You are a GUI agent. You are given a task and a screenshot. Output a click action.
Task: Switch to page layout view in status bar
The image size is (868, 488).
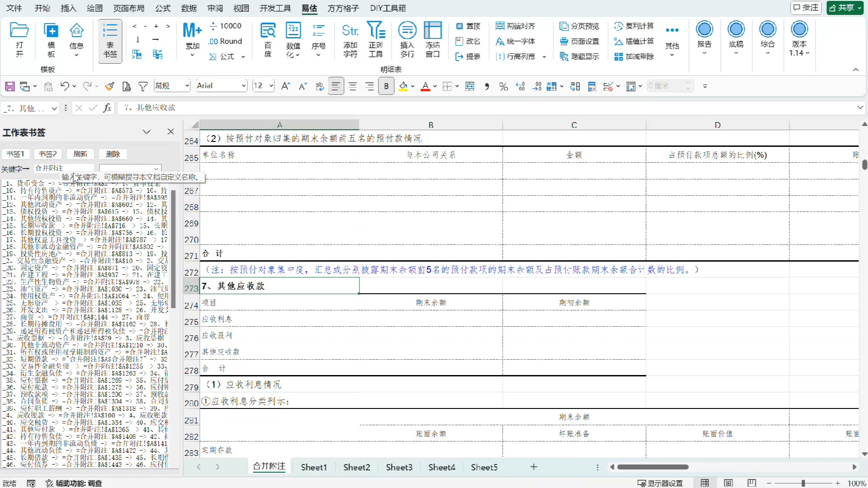coord(728,483)
